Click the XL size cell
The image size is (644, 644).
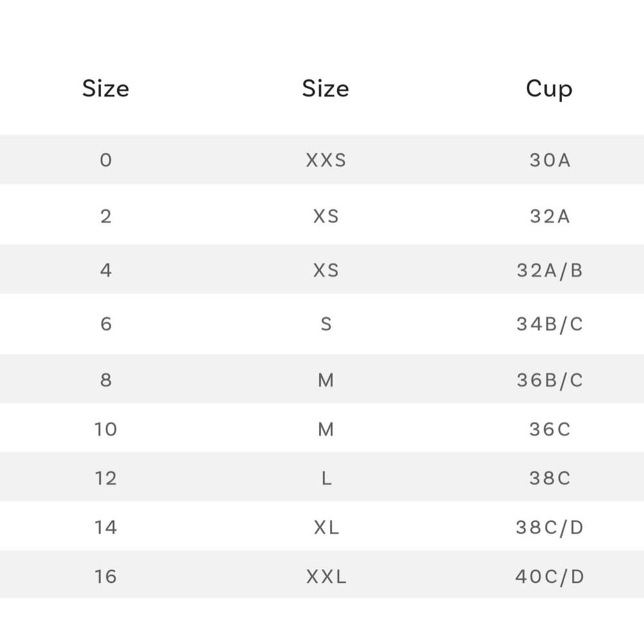[326, 528]
